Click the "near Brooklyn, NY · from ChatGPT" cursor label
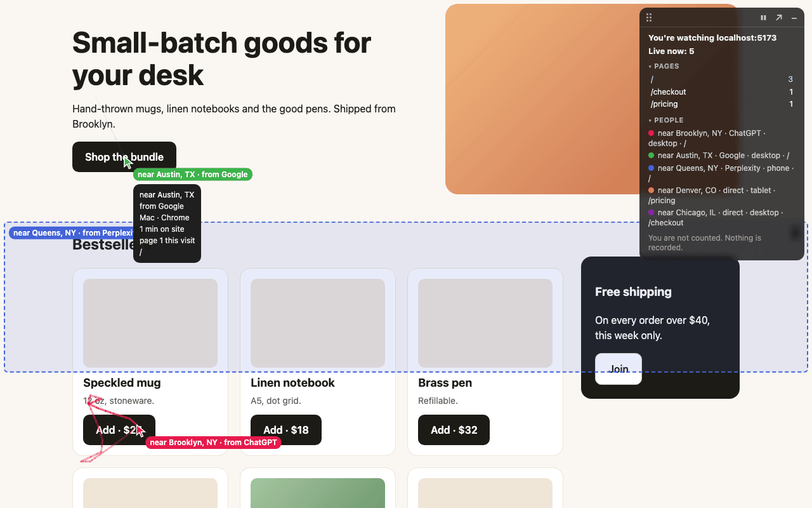 213,443
